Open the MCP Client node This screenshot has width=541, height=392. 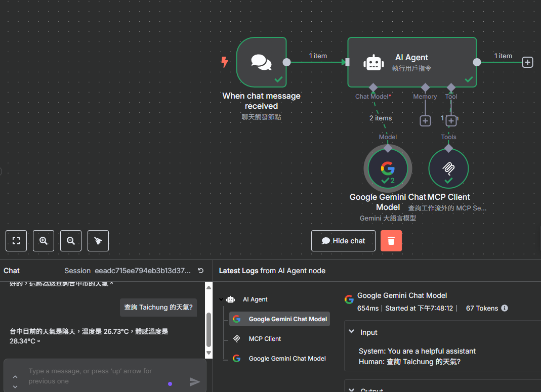[x=448, y=168]
